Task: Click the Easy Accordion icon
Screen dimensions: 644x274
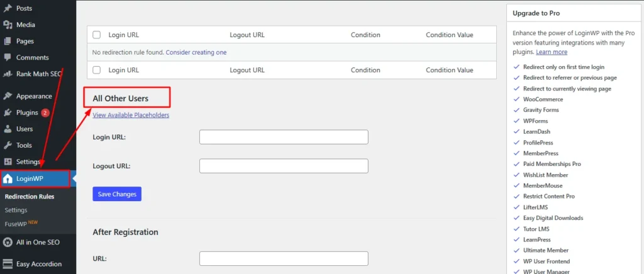Action: tap(8, 264)
